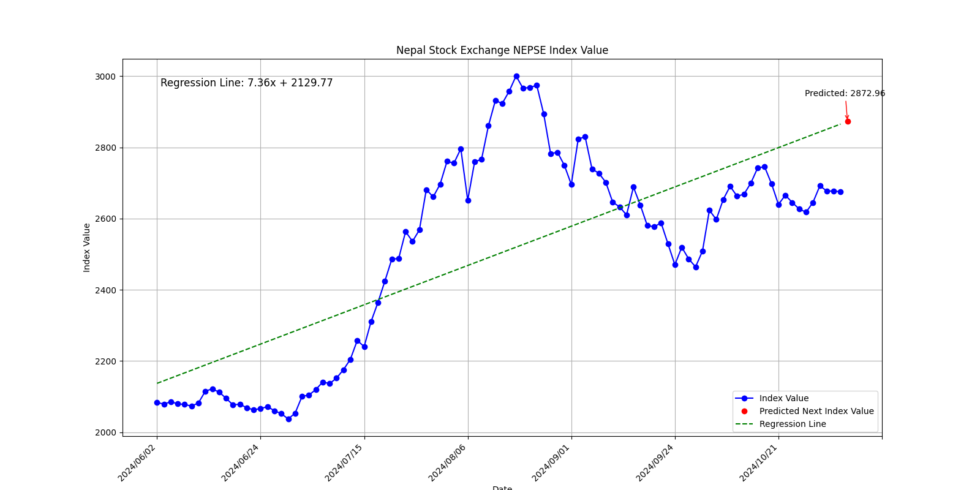Click the red predicted next index value point
This screenshot has height=490, width=980.
(x=848, y=121)
